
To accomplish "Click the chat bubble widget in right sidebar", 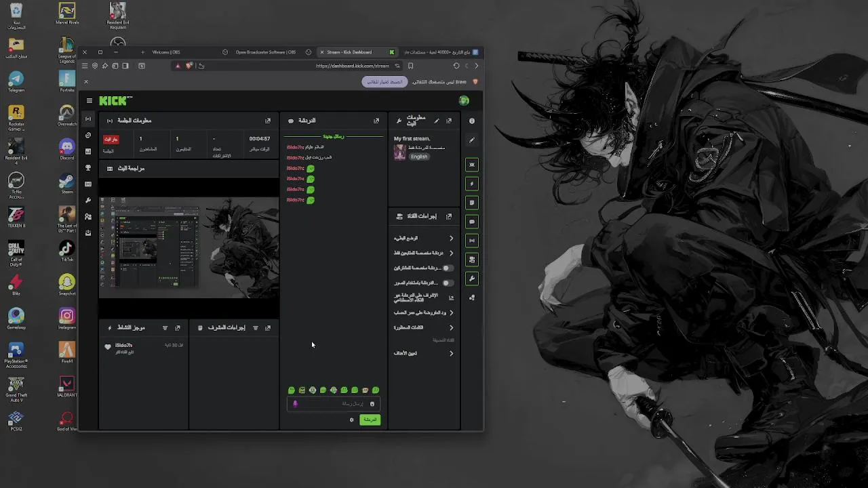I will pos(472,222).
